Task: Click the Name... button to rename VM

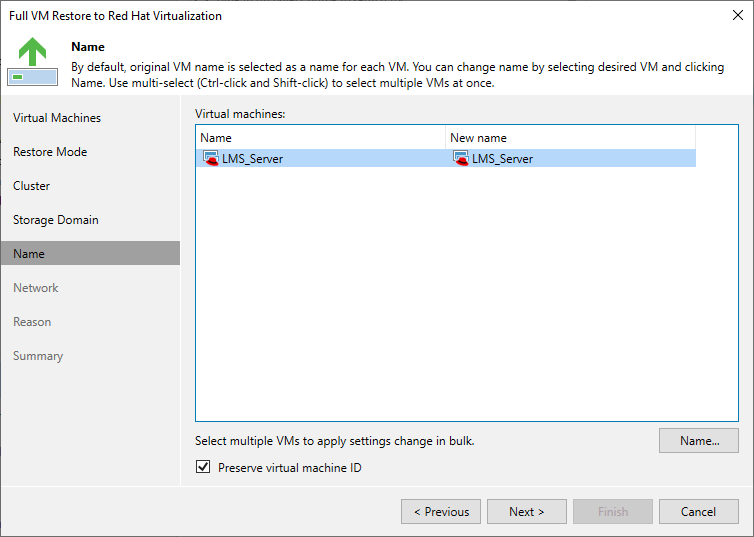Action: tap(699, 440)
